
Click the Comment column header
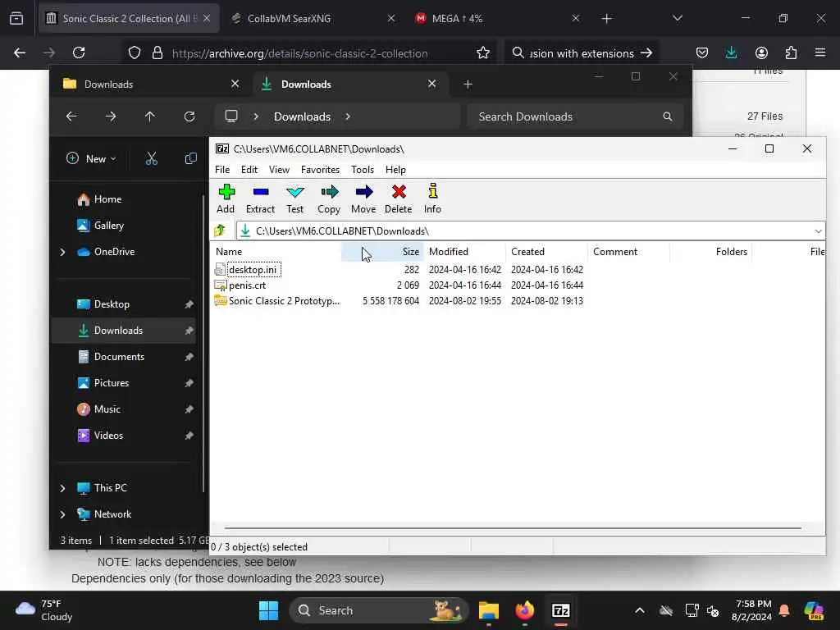(628, 251)
